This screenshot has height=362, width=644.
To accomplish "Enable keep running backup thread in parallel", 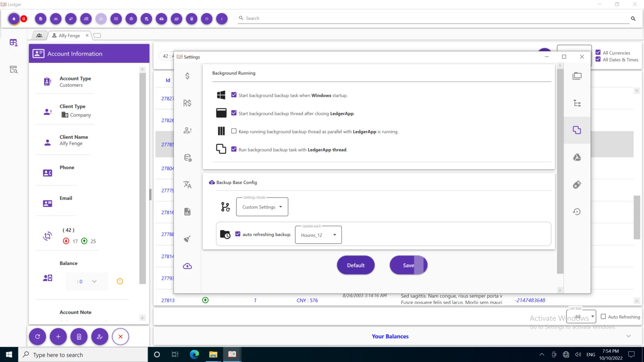I will [x=234, y=131].
